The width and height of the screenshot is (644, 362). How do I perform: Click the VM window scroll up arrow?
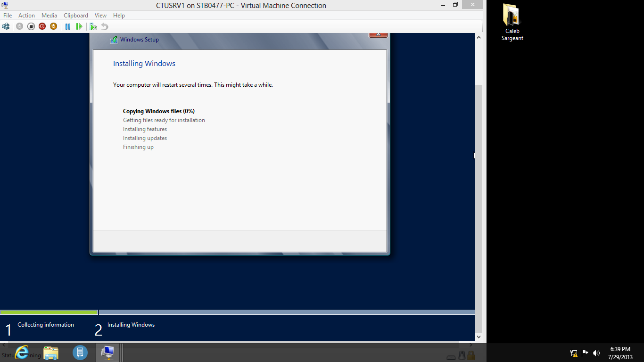pos(479,37)
